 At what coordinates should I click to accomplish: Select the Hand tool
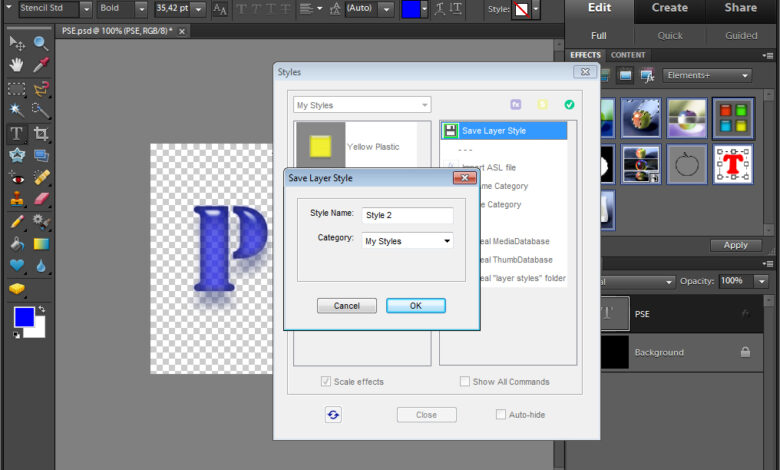(x=17, y=65)
